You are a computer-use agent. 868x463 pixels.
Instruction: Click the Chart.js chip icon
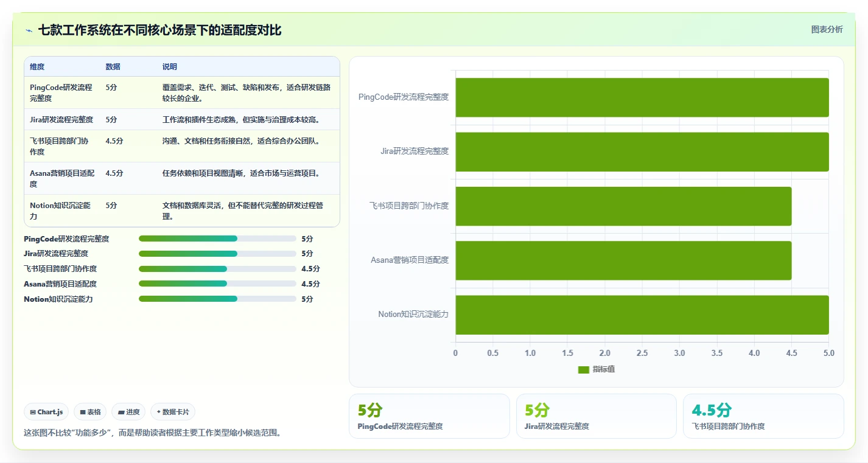(33, 412)
